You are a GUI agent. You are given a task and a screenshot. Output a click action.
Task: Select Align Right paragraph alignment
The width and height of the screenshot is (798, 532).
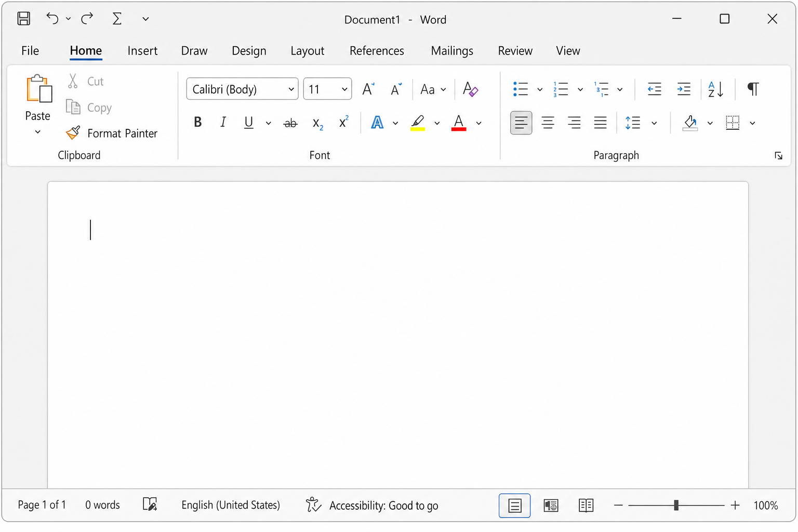[x=574, y=123]
